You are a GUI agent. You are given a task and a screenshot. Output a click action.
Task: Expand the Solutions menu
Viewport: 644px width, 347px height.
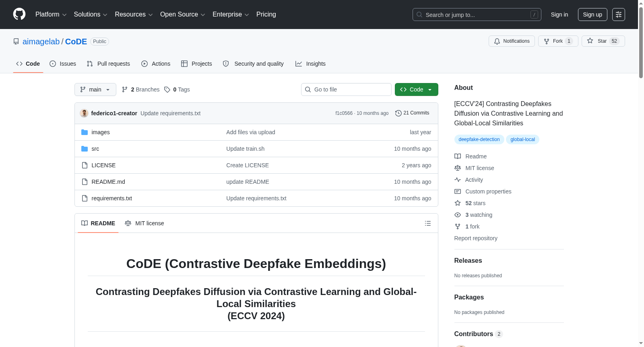coord(91,15)
